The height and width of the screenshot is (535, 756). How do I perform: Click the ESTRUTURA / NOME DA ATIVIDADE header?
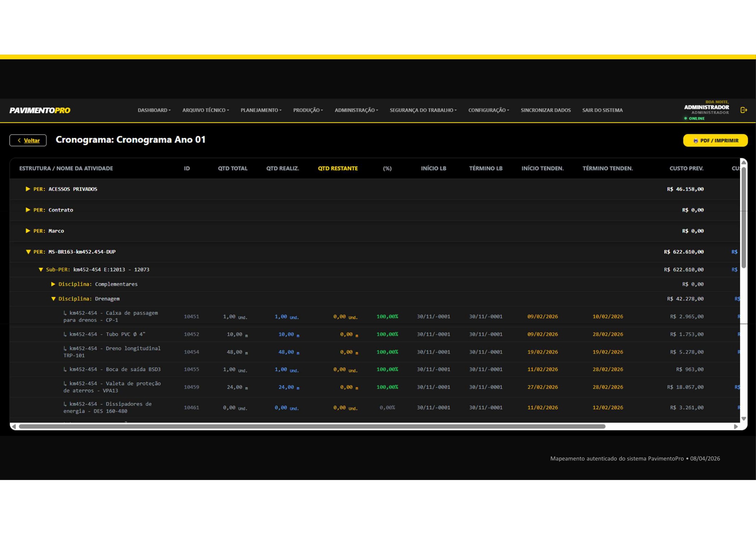point(66,169)
